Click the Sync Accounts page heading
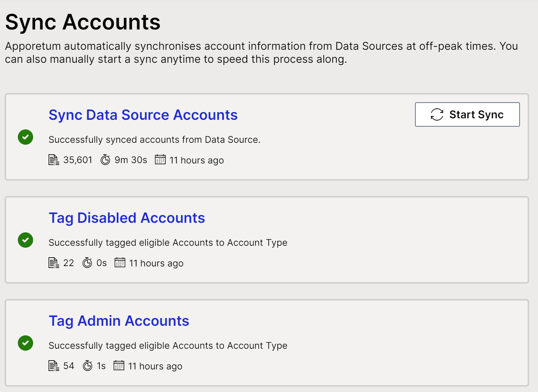The image size is (538, 392). coord(83,22)
